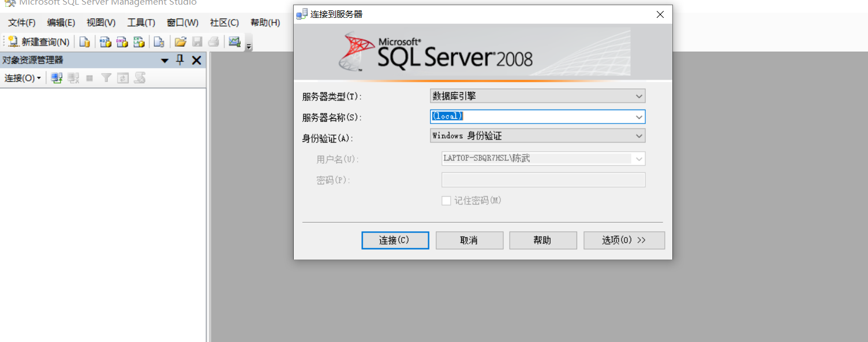
Task: Open the 工具(T) menu
Action: 141,22
